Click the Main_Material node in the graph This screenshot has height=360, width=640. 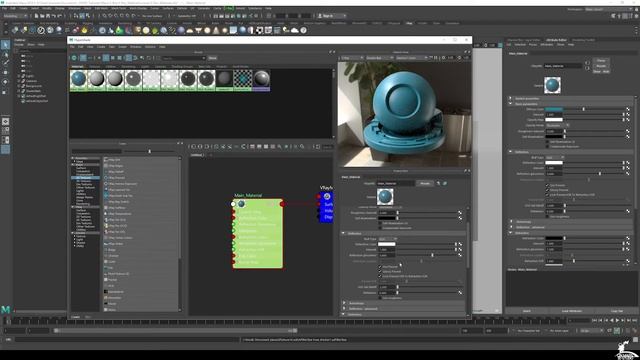tap(258, 233)
